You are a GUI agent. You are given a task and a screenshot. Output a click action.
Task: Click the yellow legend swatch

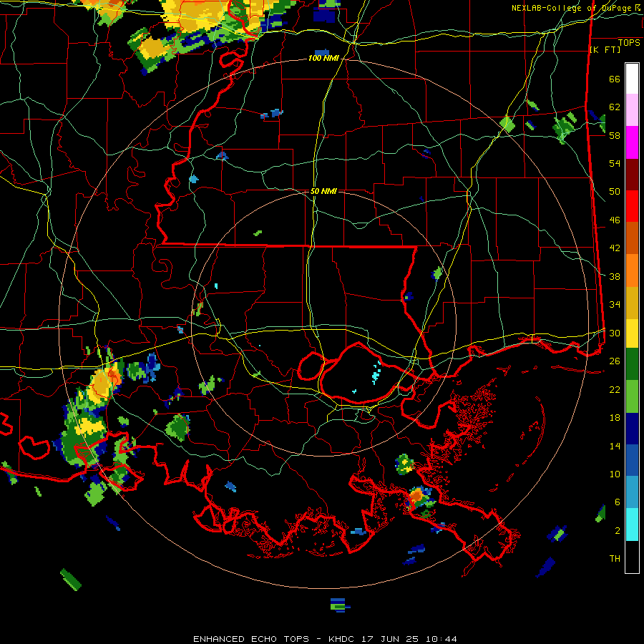coord(632,333)
